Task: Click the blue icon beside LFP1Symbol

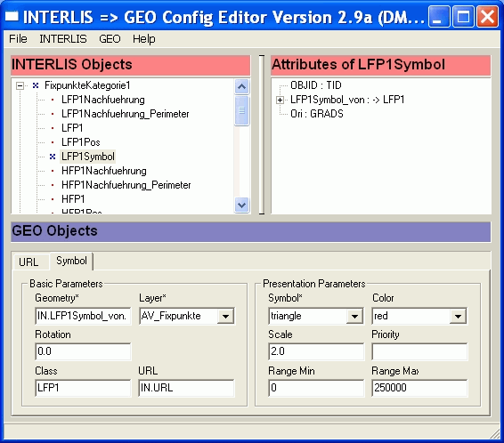Action: tap(53, 157)
